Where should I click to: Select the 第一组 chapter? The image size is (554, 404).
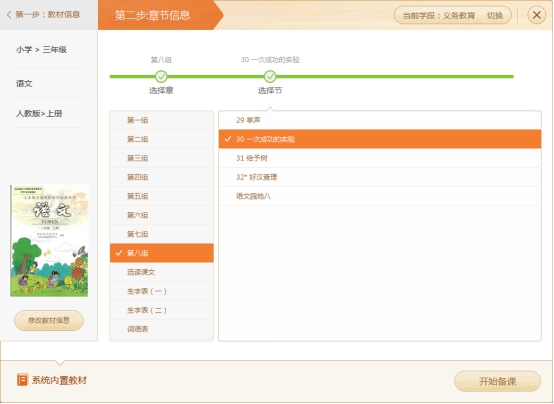click(161, 120)
